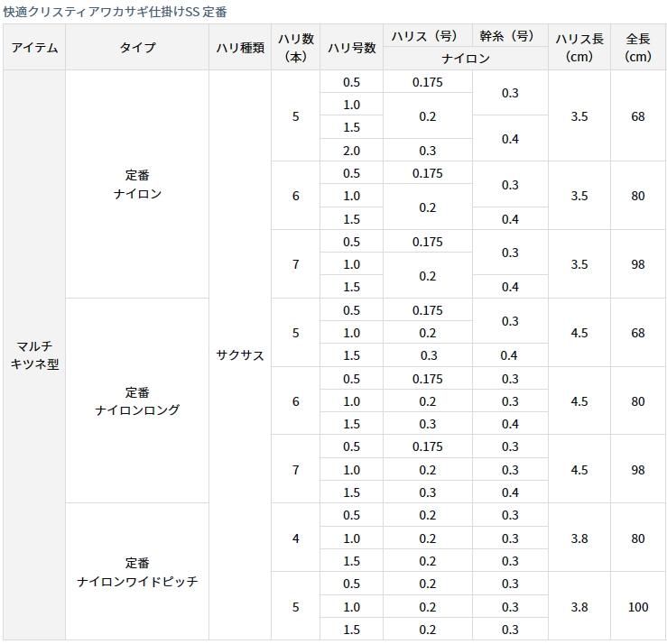Select the ハリ数 (本) column header
Screen dimensions: 667x644
295,48
